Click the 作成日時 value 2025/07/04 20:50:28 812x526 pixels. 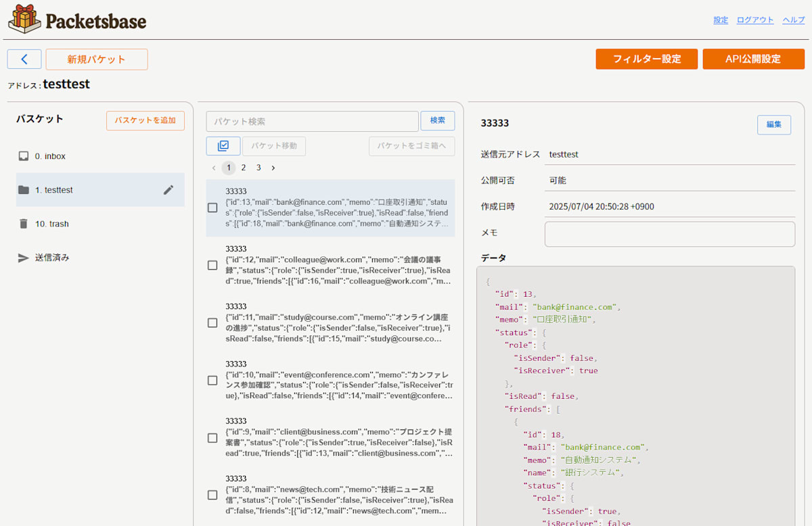coord(602,206)
